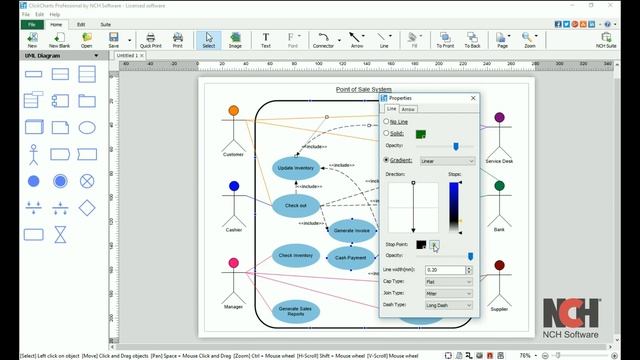Click the stop point Opacity slider handle
640x360 pixels.
tap(470, 256)
